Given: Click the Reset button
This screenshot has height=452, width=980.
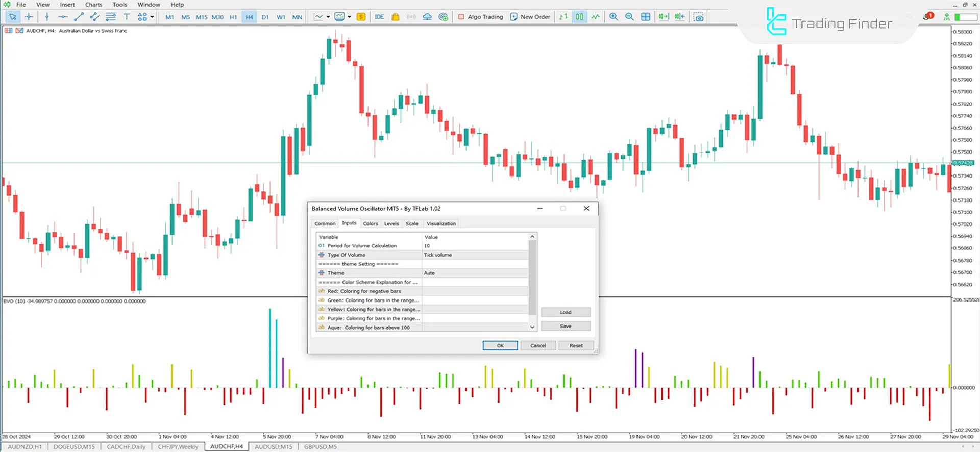Looking at the screenshot, I should click(x=576, y=346).
